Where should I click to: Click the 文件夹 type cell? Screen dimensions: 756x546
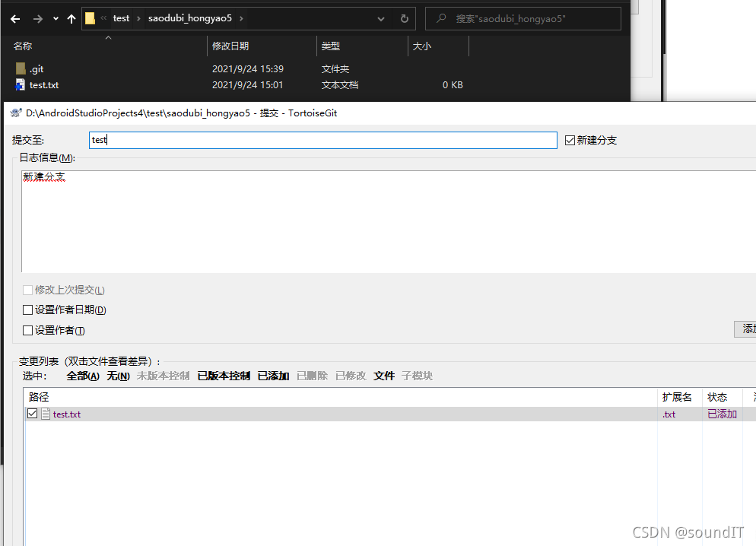335,69
